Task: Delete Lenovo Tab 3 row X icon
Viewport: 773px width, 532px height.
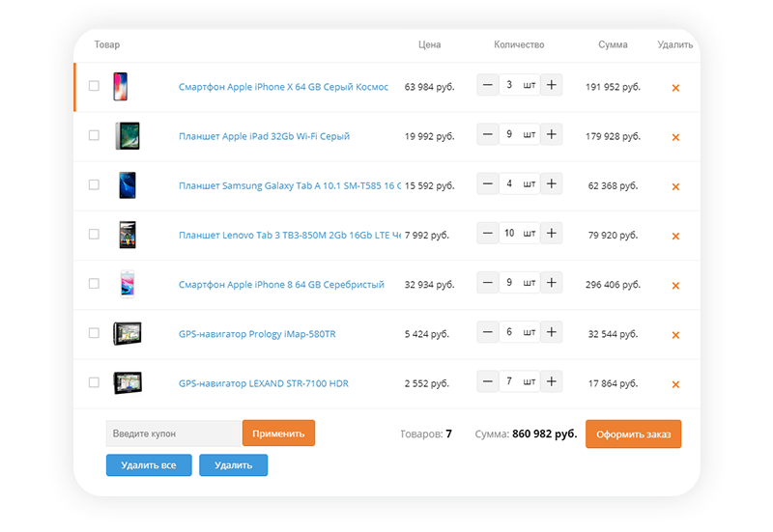Action: 675,237
